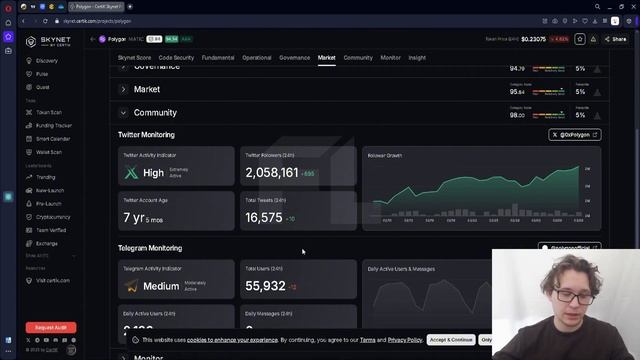Switch to the Governance tab
The image size is (640, 360).
(x=294, y=58)
